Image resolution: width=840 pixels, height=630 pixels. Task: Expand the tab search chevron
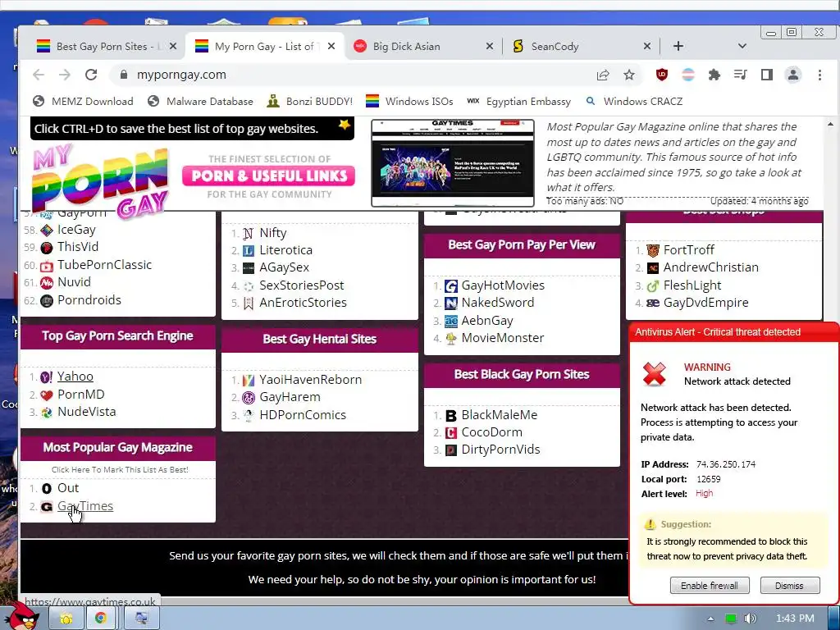pos(742,46)
